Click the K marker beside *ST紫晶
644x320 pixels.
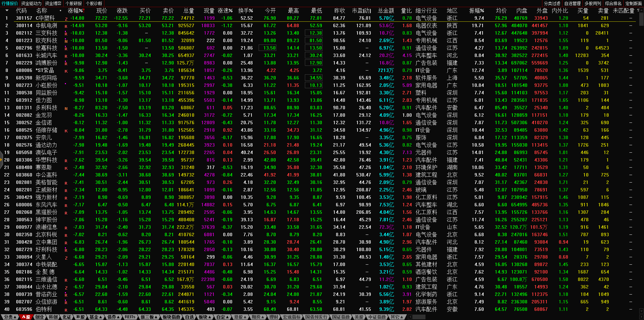coord(66,71)
